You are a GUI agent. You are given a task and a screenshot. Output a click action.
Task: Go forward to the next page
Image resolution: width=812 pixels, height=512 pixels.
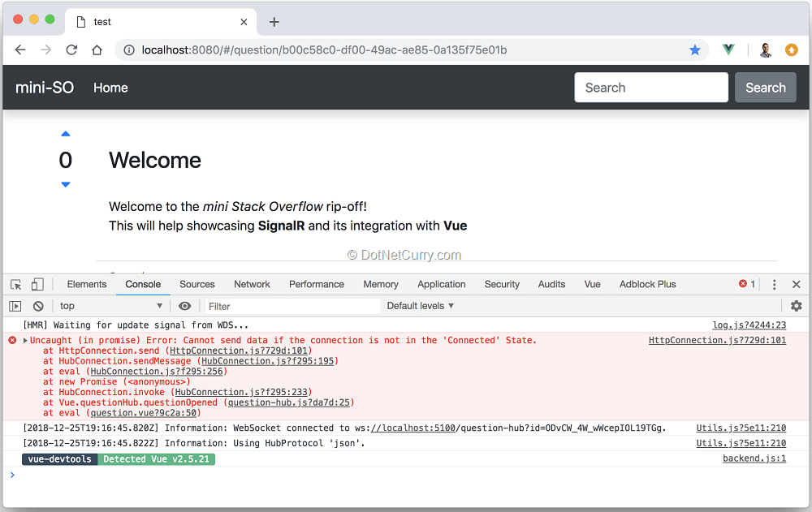tap(46, 49)
